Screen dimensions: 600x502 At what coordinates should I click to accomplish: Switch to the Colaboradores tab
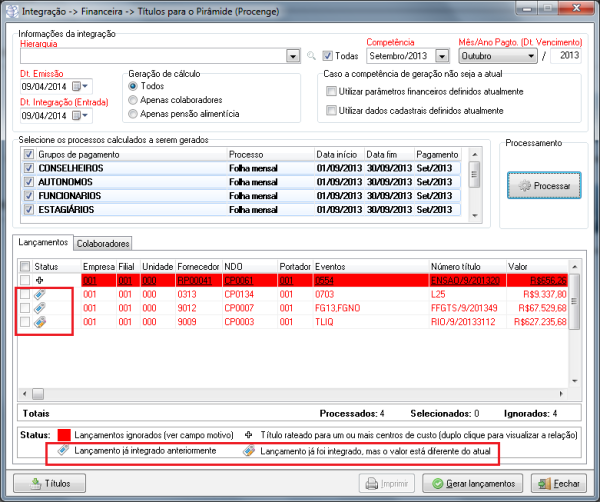104,243
